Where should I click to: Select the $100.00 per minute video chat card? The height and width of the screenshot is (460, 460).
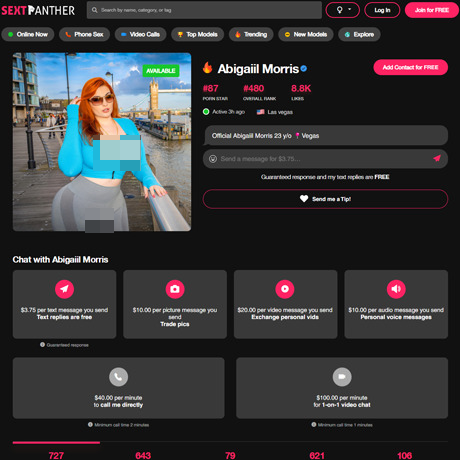[x=342, y=388]
